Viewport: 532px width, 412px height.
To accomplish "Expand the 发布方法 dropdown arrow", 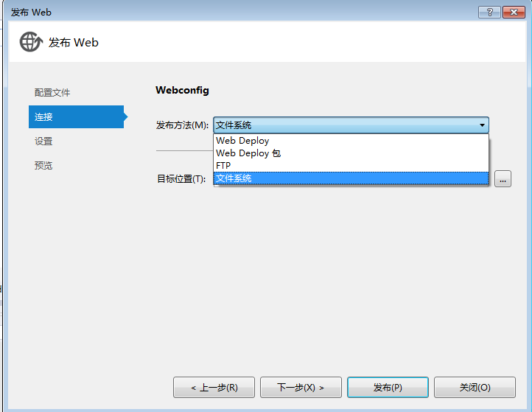I will (x=482, y=125).
